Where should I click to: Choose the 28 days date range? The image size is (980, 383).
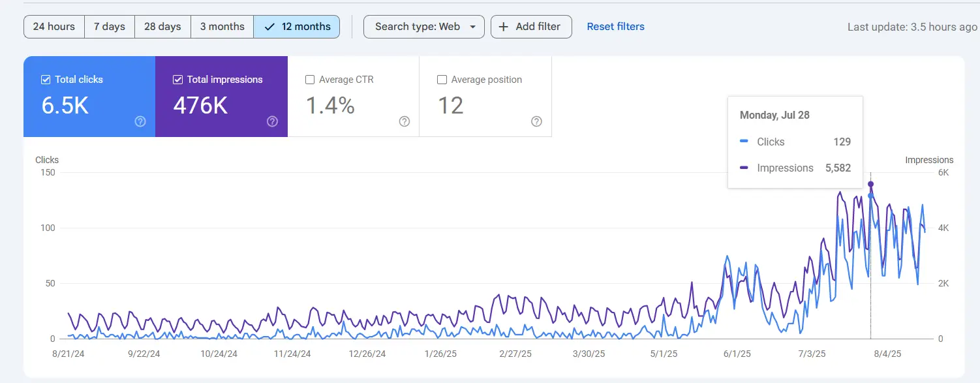tap(162, 27)
